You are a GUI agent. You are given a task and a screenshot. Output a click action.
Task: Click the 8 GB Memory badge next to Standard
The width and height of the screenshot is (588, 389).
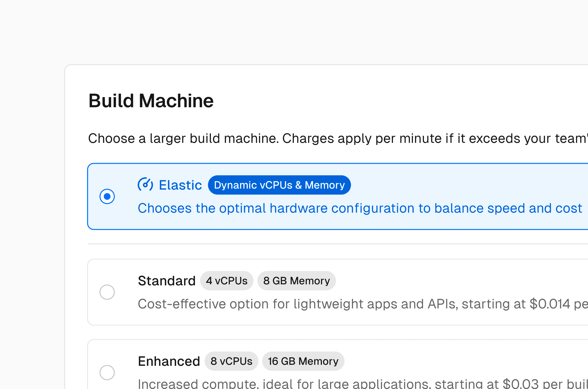(x=297, y=281)
